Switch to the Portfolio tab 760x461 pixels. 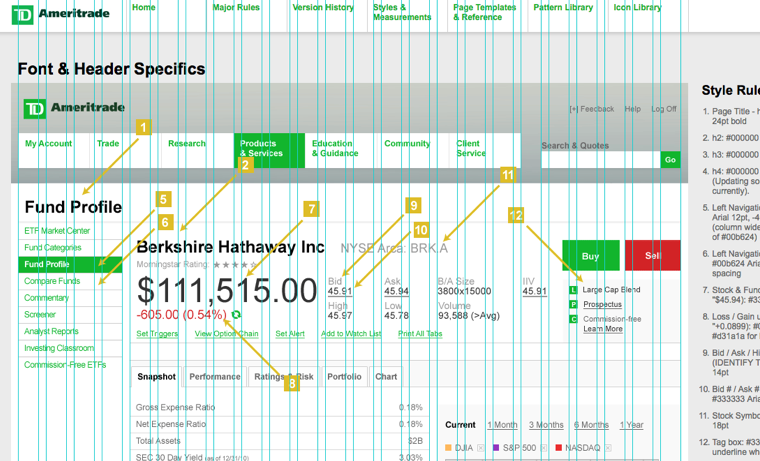[344, 377]
